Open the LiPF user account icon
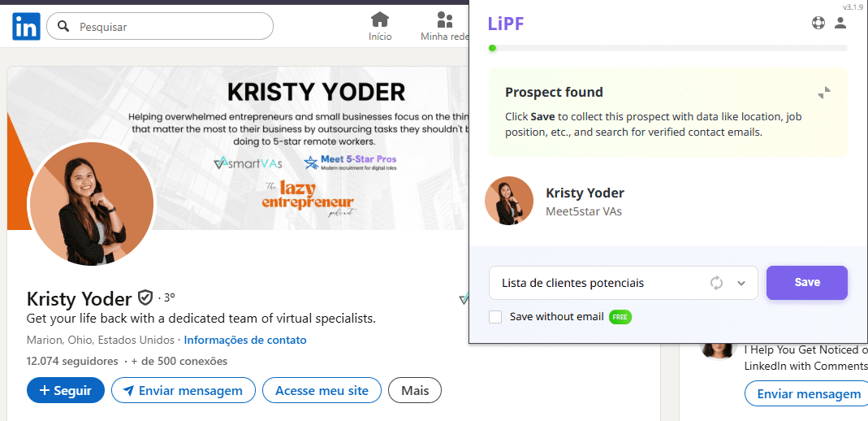The width and height of the screenshot is (868, 421). tap(840, 23)
